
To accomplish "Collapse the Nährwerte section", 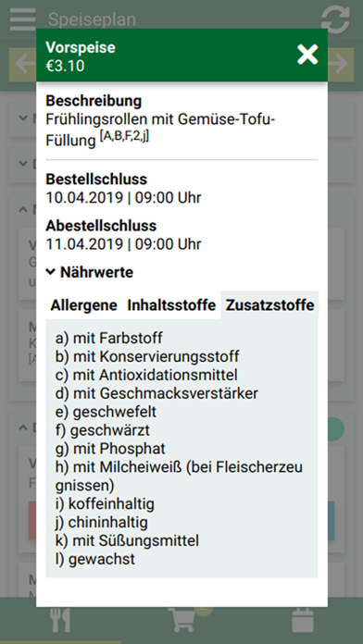I will tap(90, 272).
